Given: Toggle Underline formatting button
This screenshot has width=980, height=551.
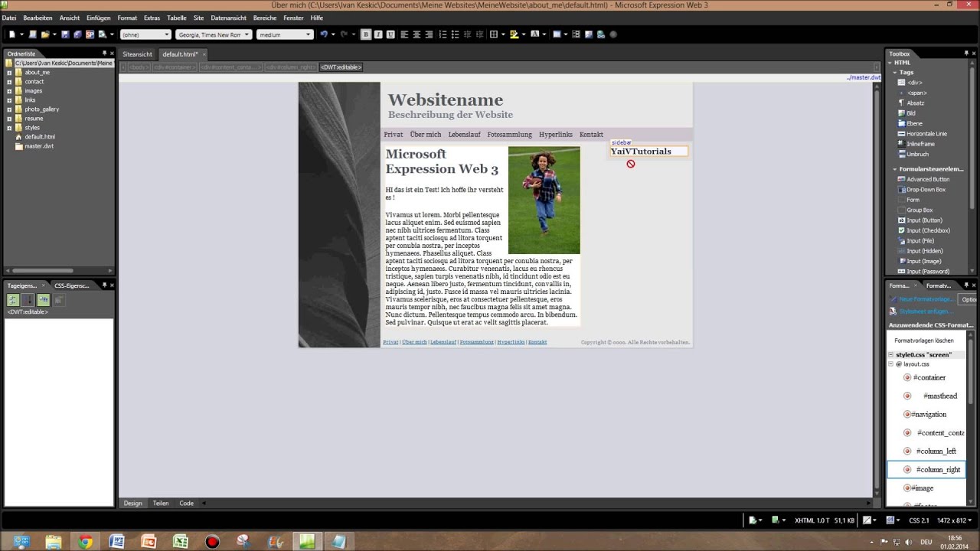Looking at the screenshot, I should click(x=390, y=34).
